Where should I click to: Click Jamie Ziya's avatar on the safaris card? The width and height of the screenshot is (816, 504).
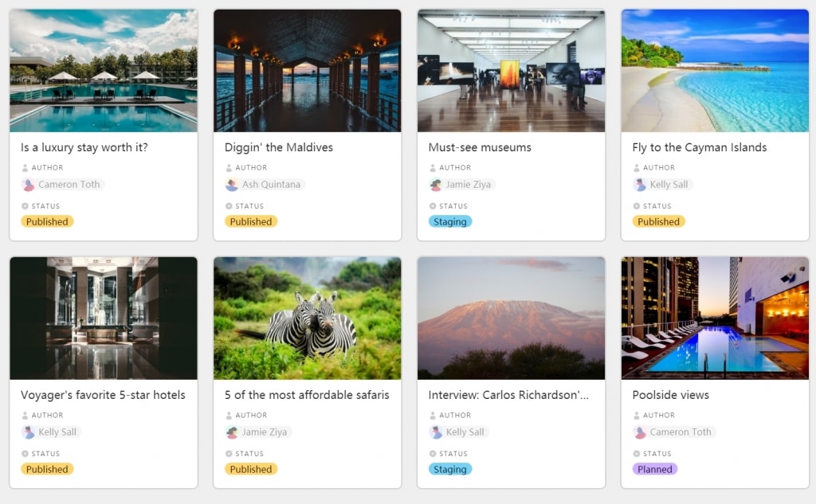pyautogui.click(x=232, y=432)
